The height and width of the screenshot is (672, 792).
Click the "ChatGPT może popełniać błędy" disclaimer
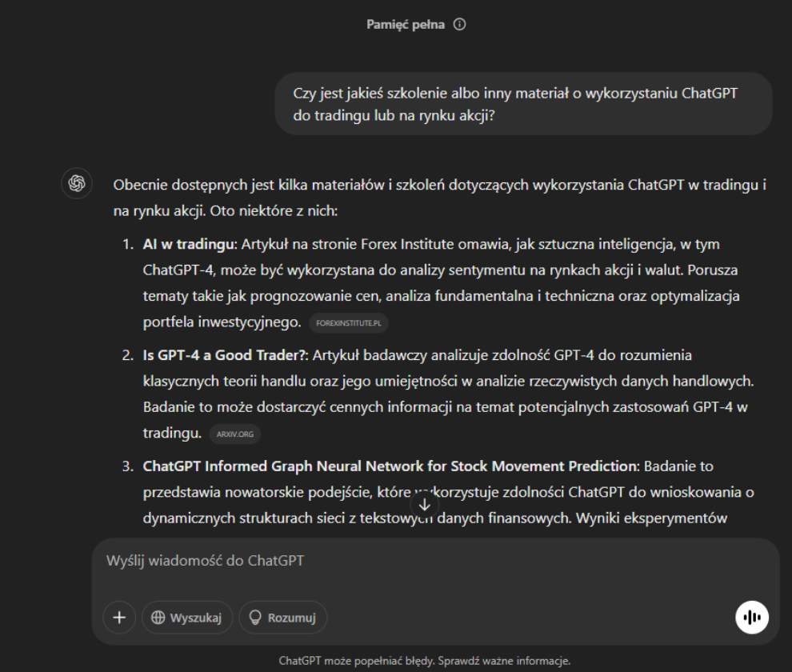click(424, 662)
